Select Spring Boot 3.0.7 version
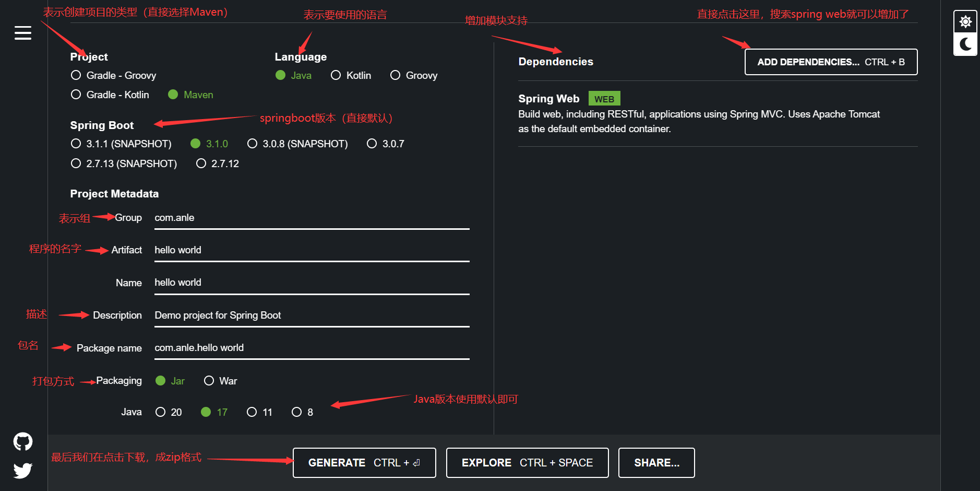 tap(386, 144)
